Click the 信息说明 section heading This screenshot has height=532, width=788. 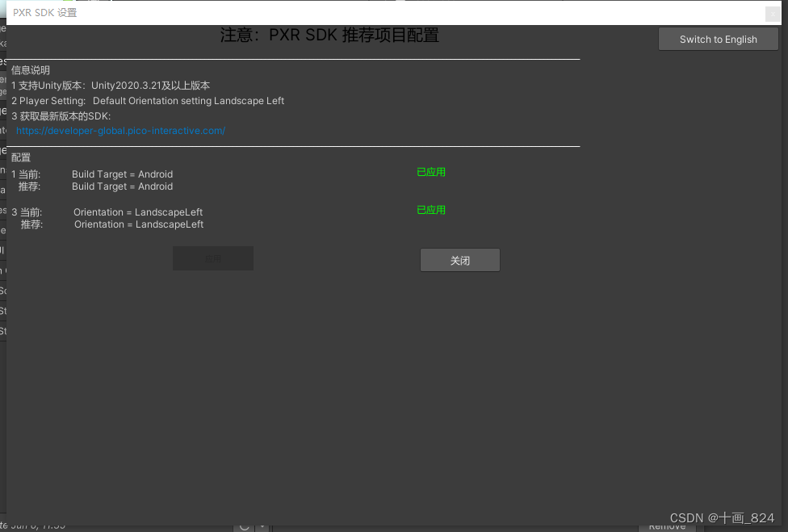point(30,69)
